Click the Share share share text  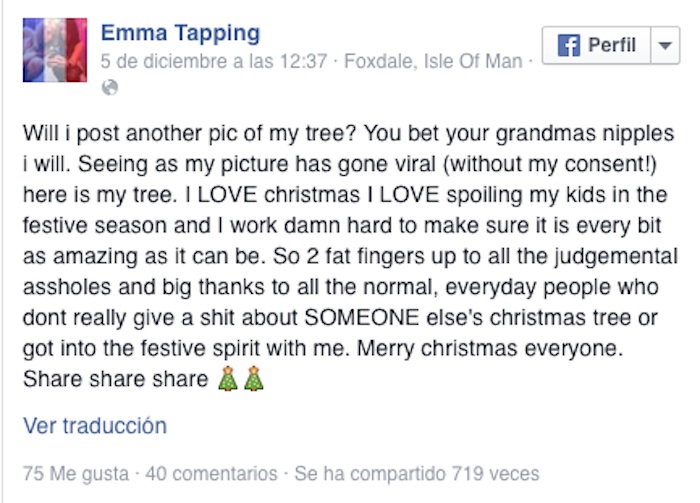coord(115,380)
